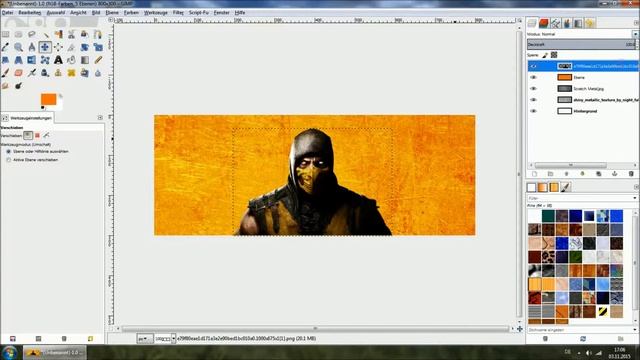Screen dimensions: 640x360
Task: Open the Farben menu
Action: (x=131, y=13)
